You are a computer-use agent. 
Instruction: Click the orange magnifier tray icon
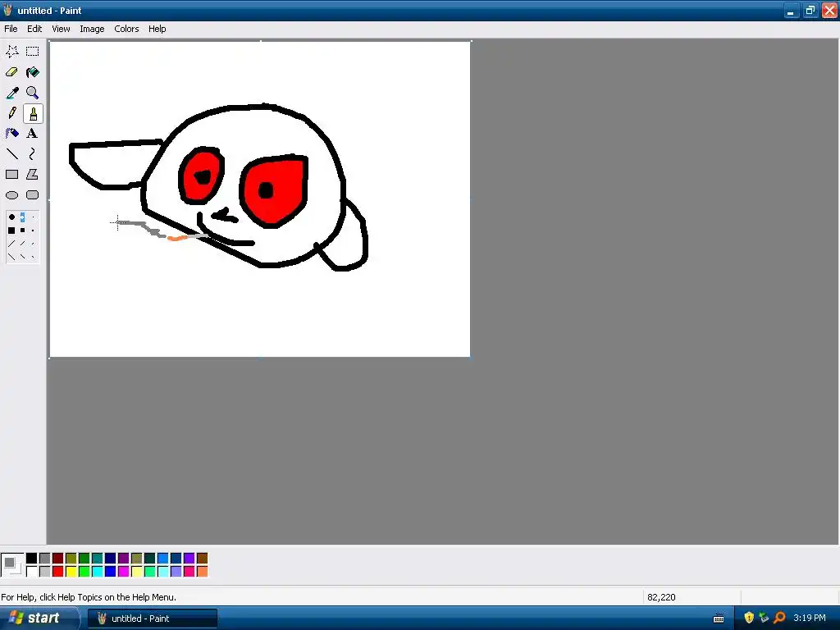[x=780, y=619]
